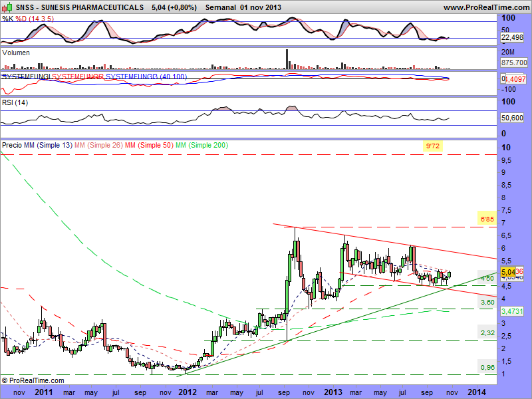Click the Precio label in price panel
The image size is (532, 399).
12,145
